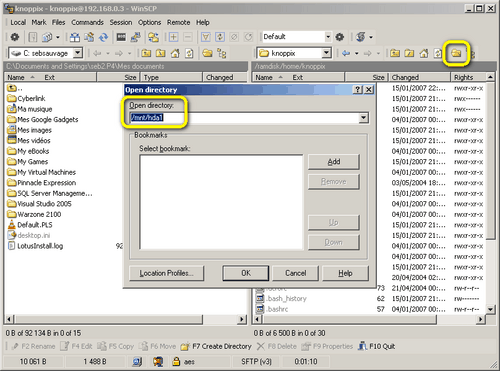Go to remote home directory icon

coord(424,53)
